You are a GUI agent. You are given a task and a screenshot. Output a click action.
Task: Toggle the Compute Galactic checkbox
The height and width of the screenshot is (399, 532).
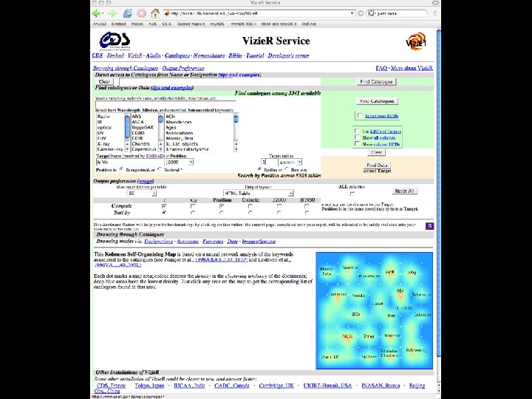coord(250,206)
